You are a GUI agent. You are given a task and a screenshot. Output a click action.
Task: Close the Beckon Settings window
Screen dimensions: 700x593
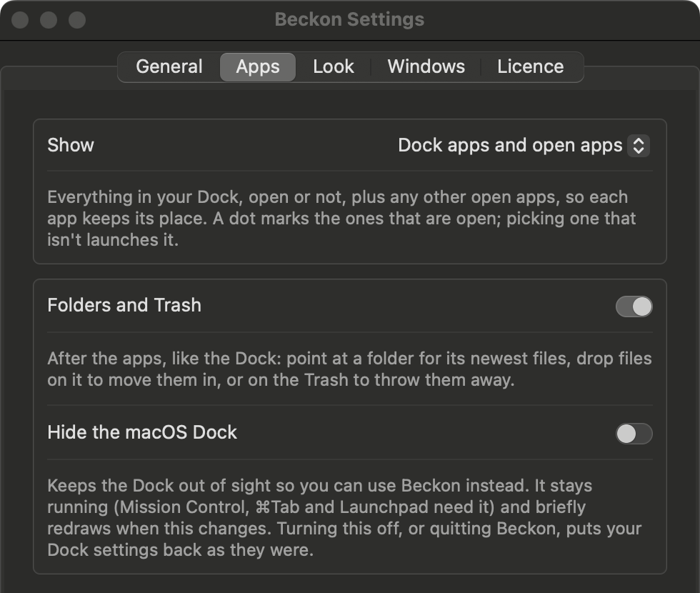20,20
